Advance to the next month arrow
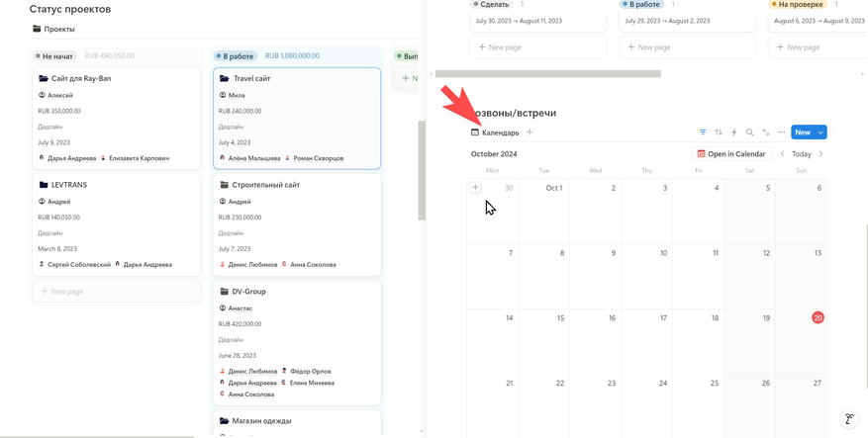 coord(821,154)
